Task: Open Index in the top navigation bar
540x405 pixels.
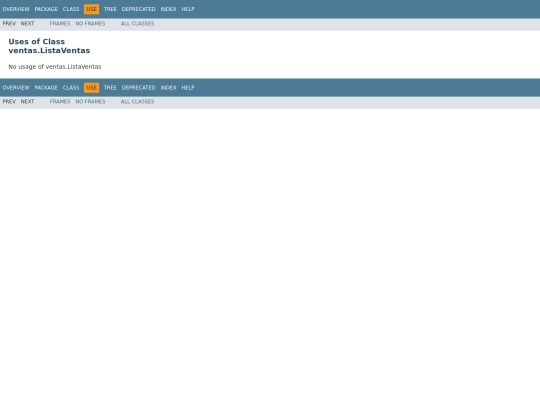Action: tap(168, 9)
